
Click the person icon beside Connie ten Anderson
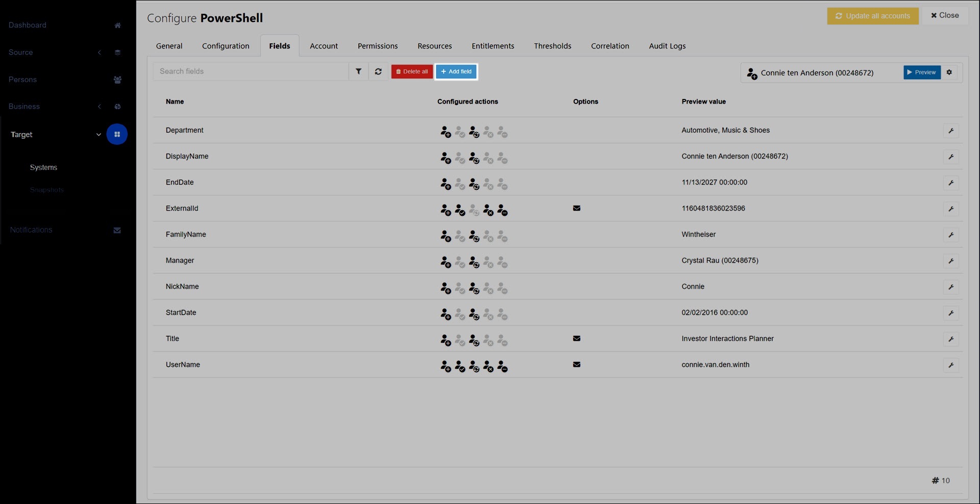752,73
